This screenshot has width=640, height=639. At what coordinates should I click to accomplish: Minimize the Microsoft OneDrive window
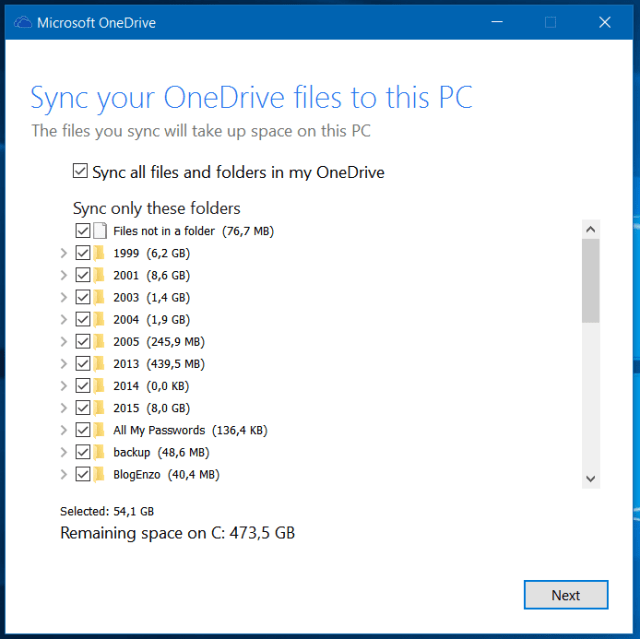click(497, 22)
